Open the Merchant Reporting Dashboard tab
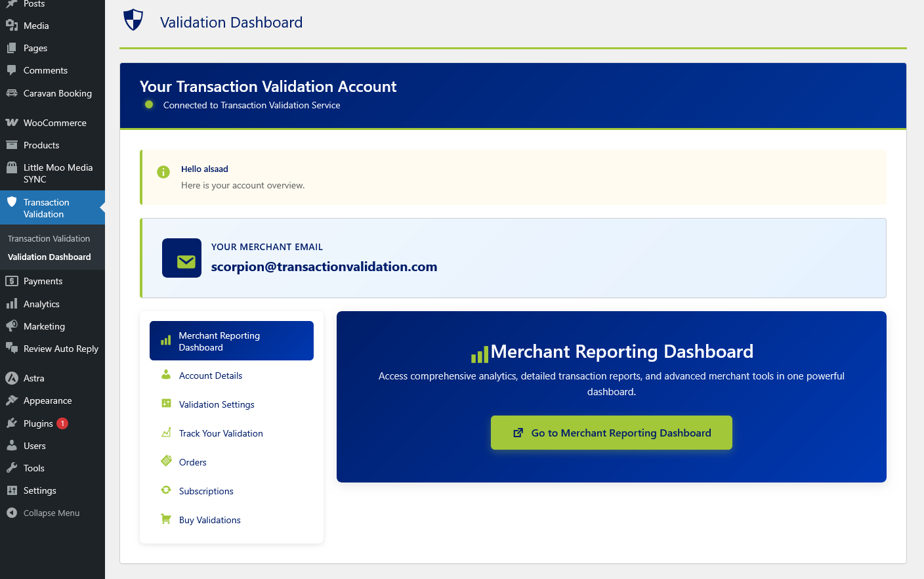This screenshot has width=924, height=579. (x=232, y=341)
